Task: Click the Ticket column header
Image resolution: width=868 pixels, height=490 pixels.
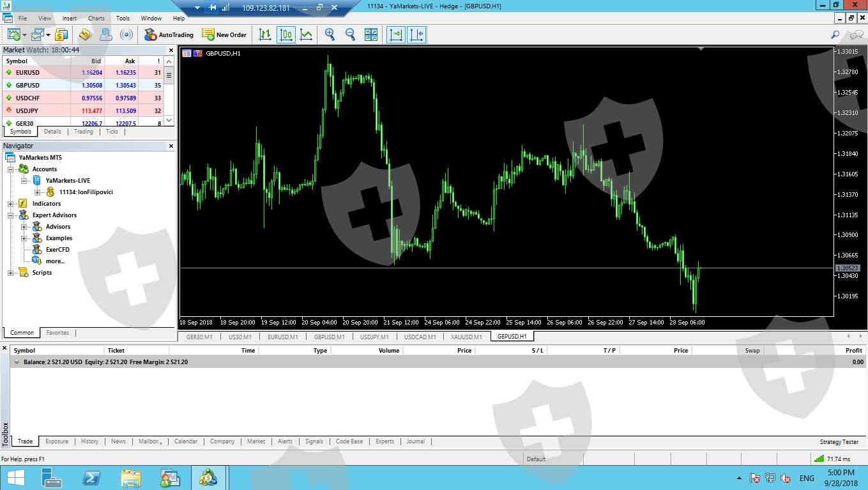Action: 136,350
